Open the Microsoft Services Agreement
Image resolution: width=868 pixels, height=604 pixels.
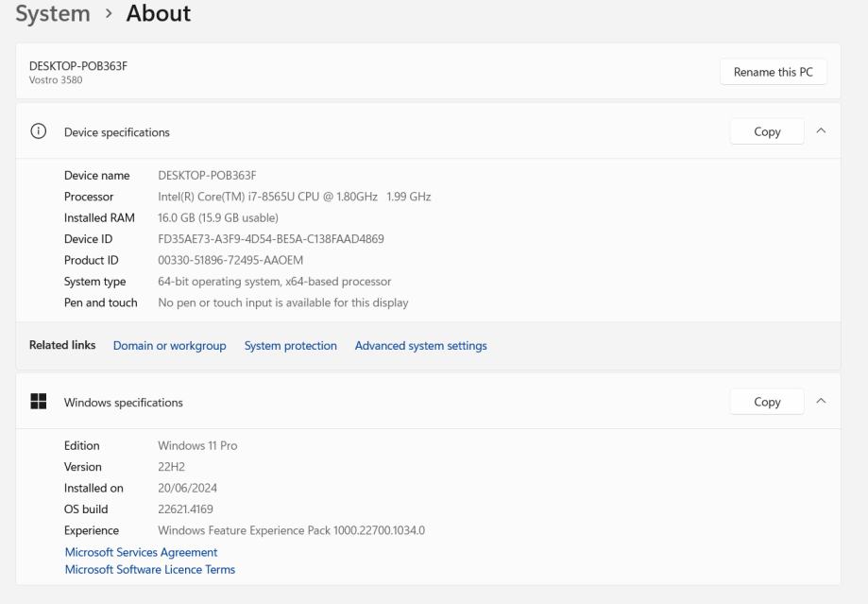click(141, 552)
